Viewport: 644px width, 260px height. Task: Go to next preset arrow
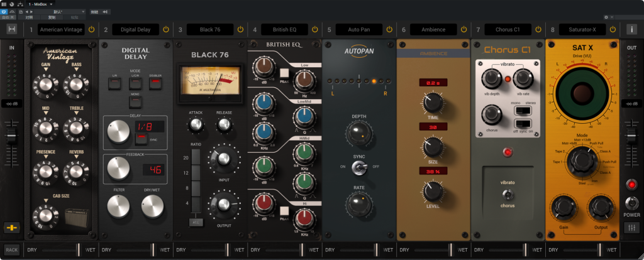pyautogui.click(x=31, y=12)
